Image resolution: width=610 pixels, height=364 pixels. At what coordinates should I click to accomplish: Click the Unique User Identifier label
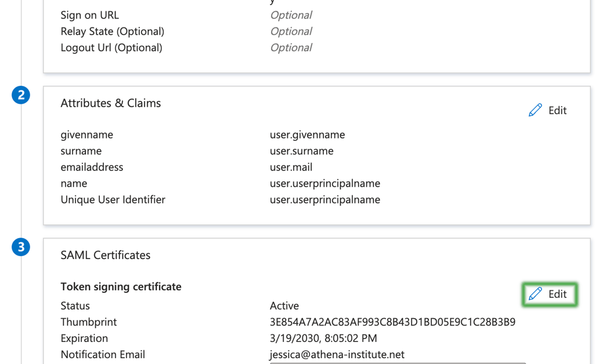113,199
